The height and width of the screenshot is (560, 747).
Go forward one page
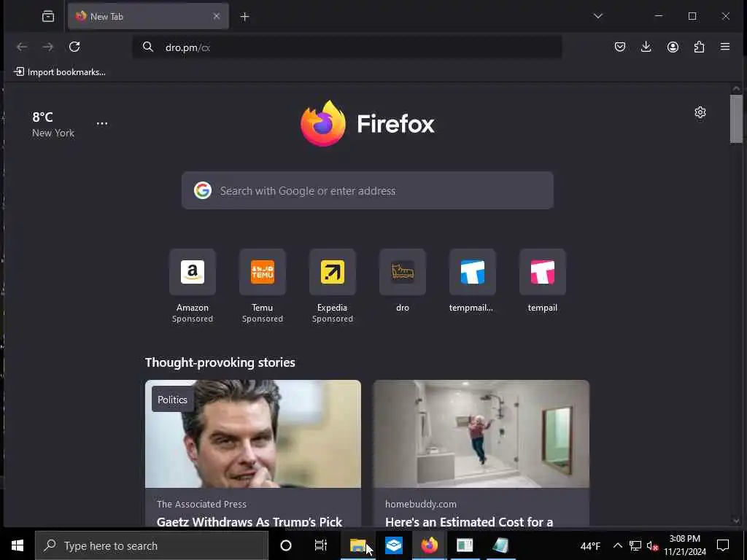tap(47, 47)
